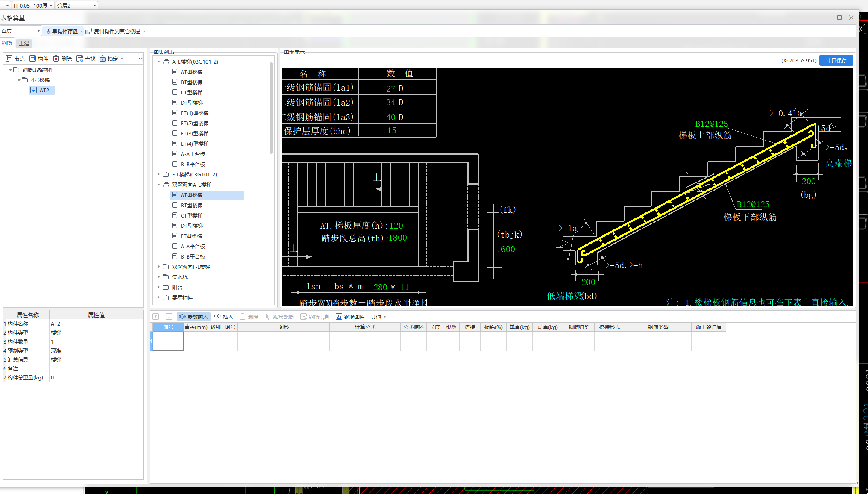Switch to the 钢筋 tab
The width and height of the screenshot is (868, 494).
point(7,43)
